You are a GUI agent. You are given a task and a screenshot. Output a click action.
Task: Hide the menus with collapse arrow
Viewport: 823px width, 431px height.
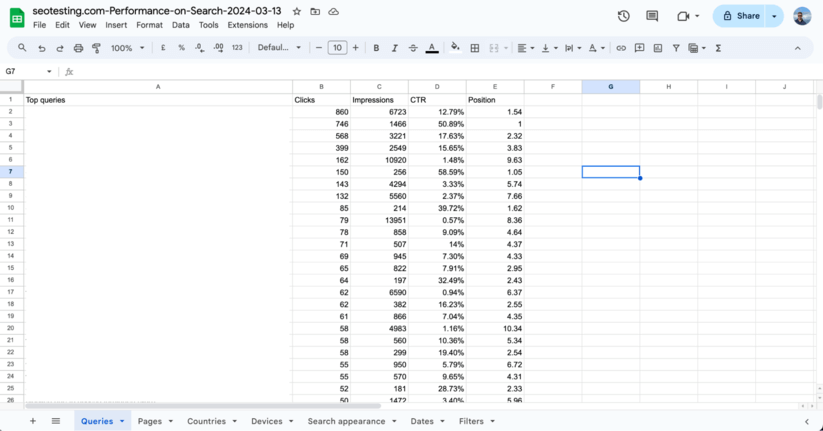pyautogui.click(x=797, y=48)
